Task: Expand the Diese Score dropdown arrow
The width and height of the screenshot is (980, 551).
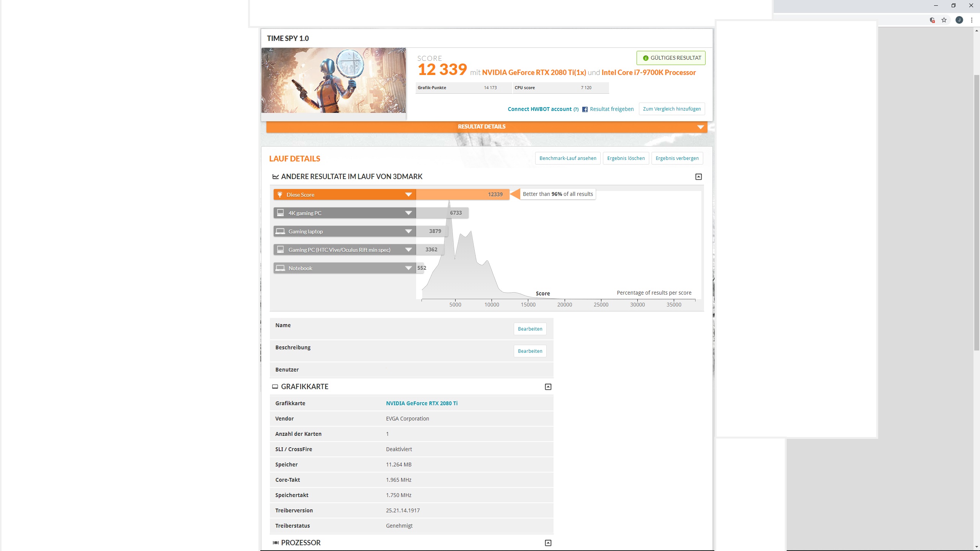Action: (408, 194)
